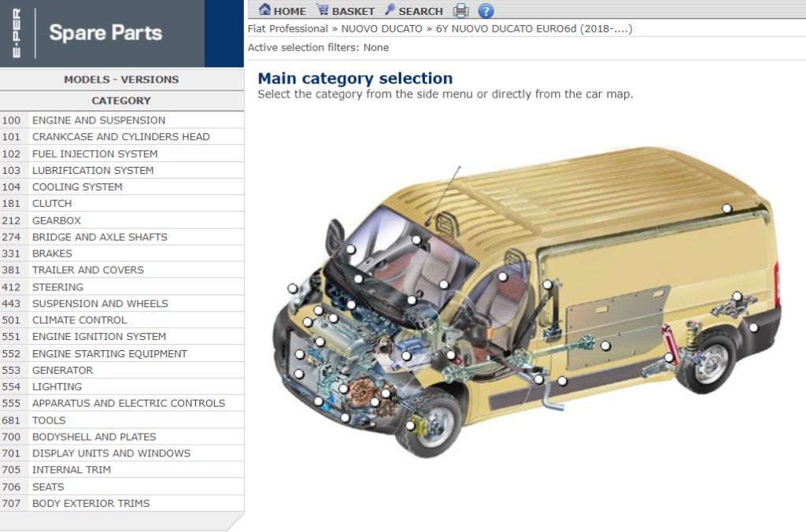Choose 104 COOLING SYSTEM
This screenshot has height=532, width=806.
[x=122, y=187]
